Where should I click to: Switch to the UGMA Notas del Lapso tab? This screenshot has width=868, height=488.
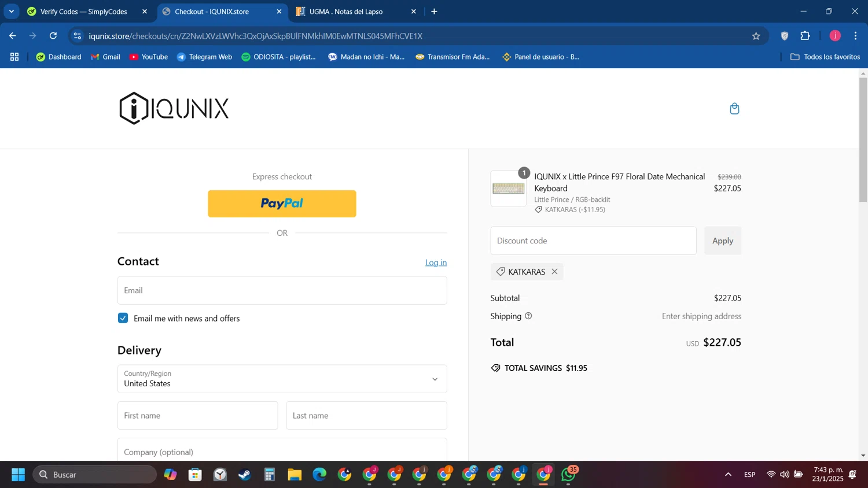pos(346,12)
